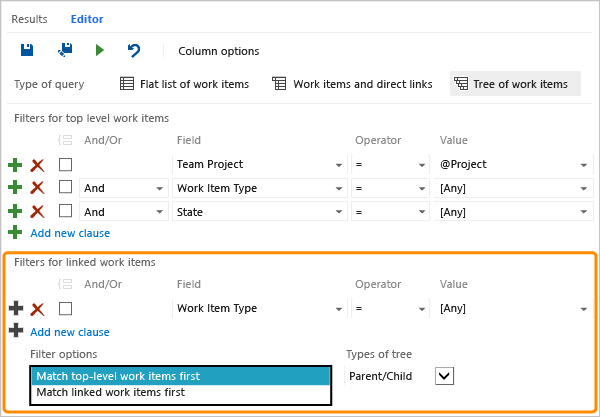Check the Team Project clause checkbox

[65, 165]
